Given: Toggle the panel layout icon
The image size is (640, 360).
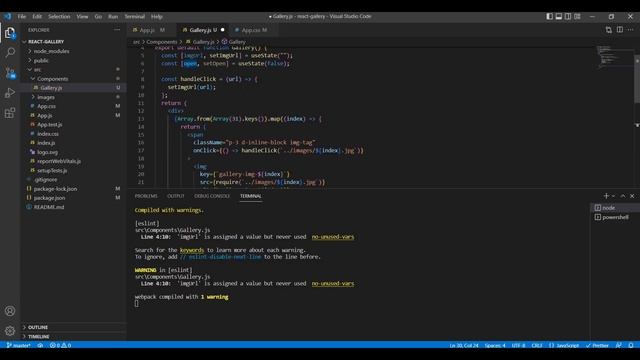Looking at the screenshot, I should coord(559,16).
